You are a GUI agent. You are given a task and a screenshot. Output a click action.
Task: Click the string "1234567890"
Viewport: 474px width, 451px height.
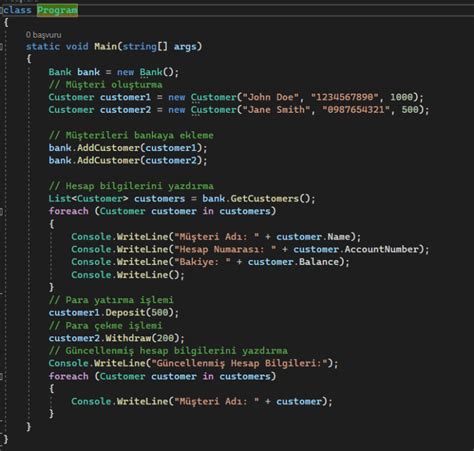point(345,97)
